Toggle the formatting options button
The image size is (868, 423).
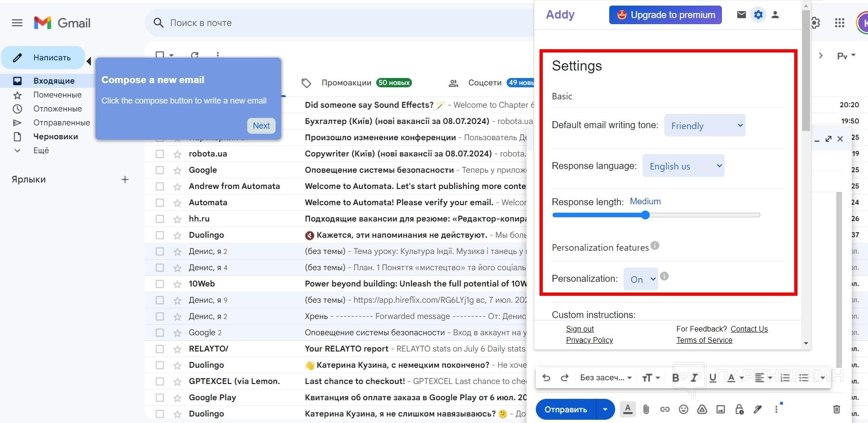pyautogui.click(x=628, y=409)
